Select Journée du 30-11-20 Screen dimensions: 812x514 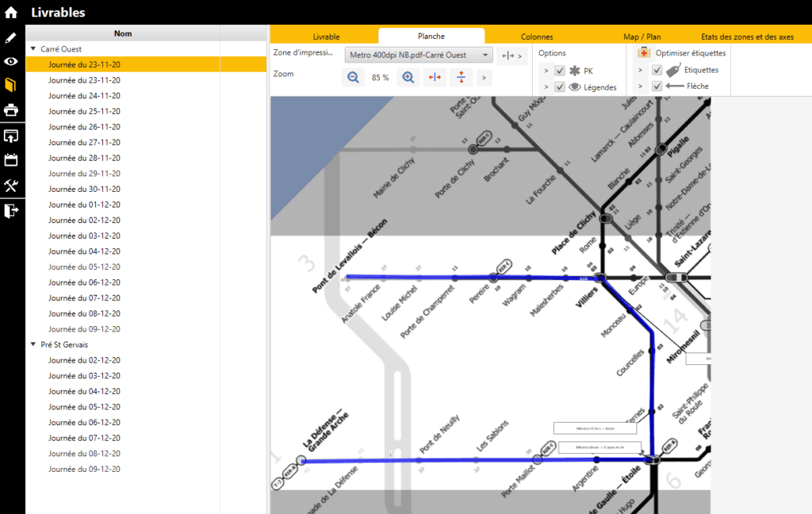click(84, 189)
